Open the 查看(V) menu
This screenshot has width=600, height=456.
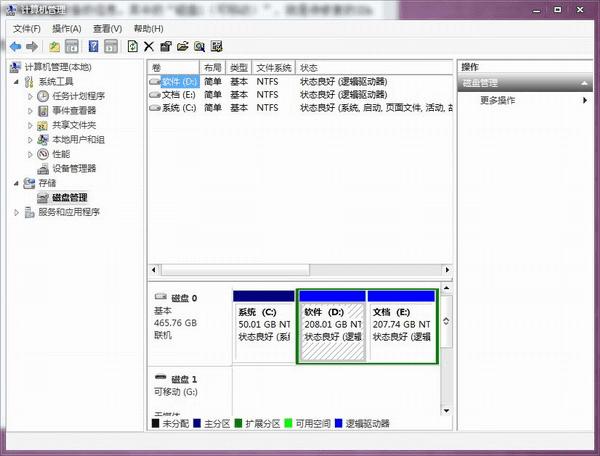pos(108,29)
